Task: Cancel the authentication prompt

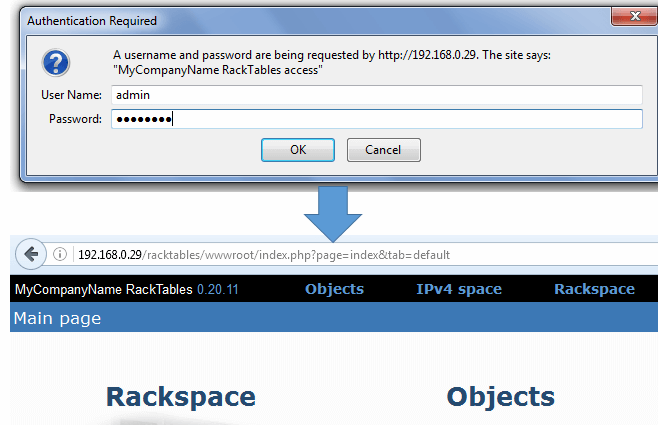Action: [x=383, y=150]
